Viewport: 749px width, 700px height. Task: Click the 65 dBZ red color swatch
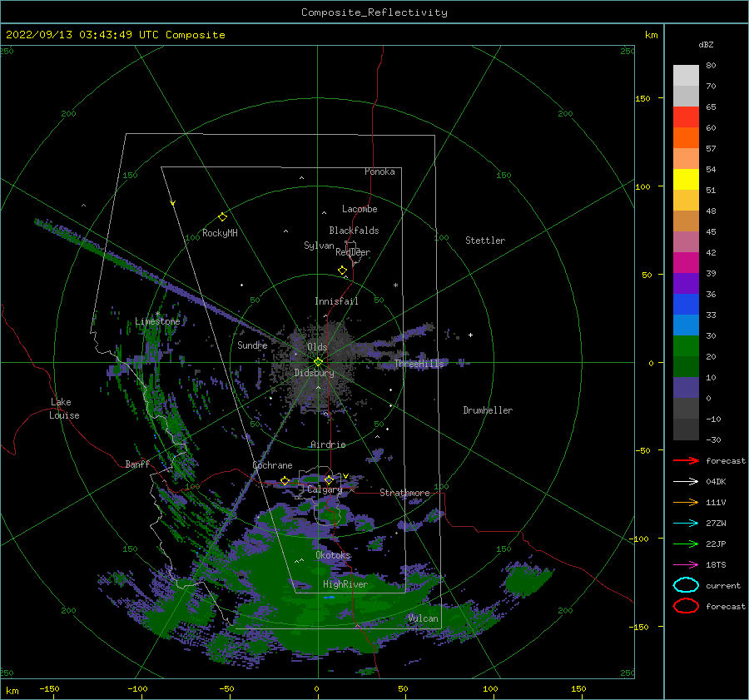click(686, 117)
